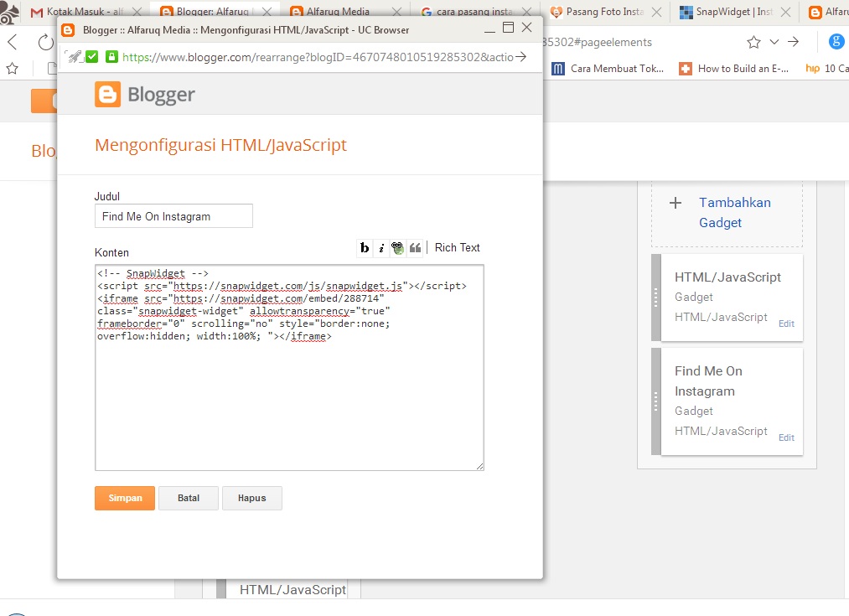
Task: Switch the editor to Rich Text mode
Action: pos(457,247)
